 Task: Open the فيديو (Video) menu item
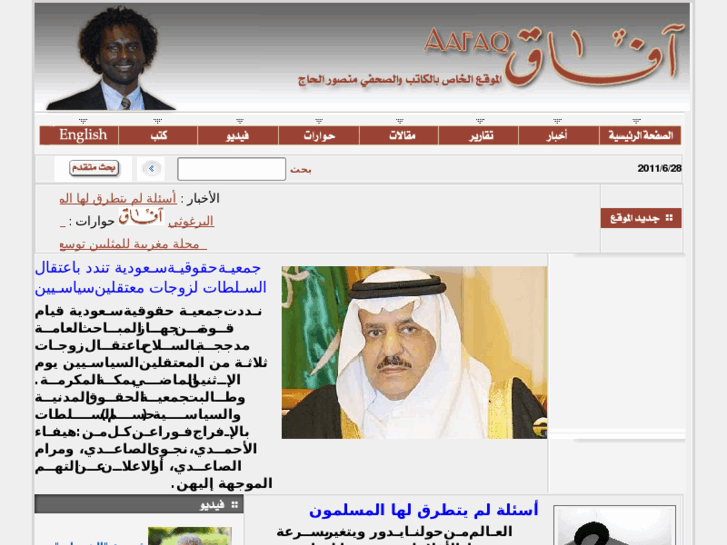pos(238,135)
